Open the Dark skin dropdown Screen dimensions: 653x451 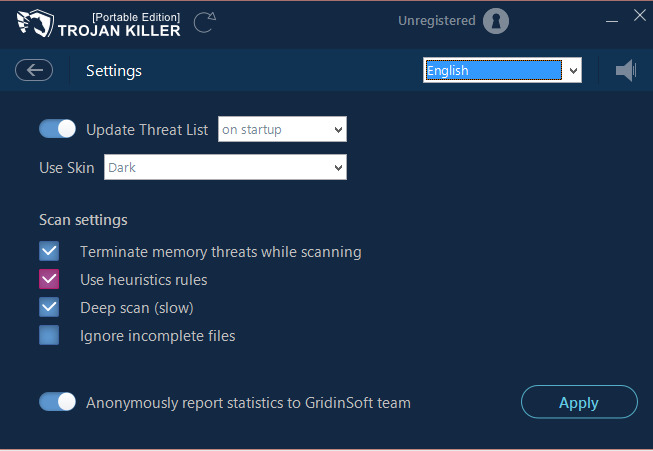225,167
